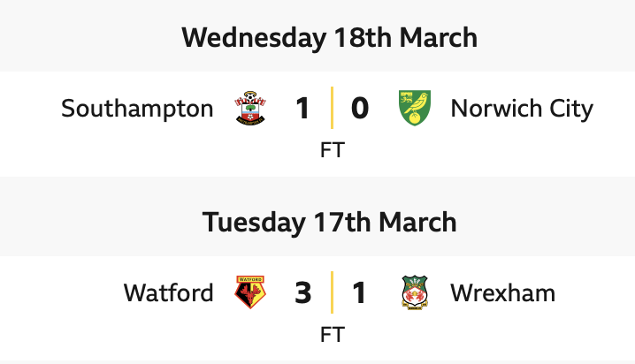This screenshot has height=364, width=635.
Task: Click Southampton's score of 1
Action: pos(302,109)
